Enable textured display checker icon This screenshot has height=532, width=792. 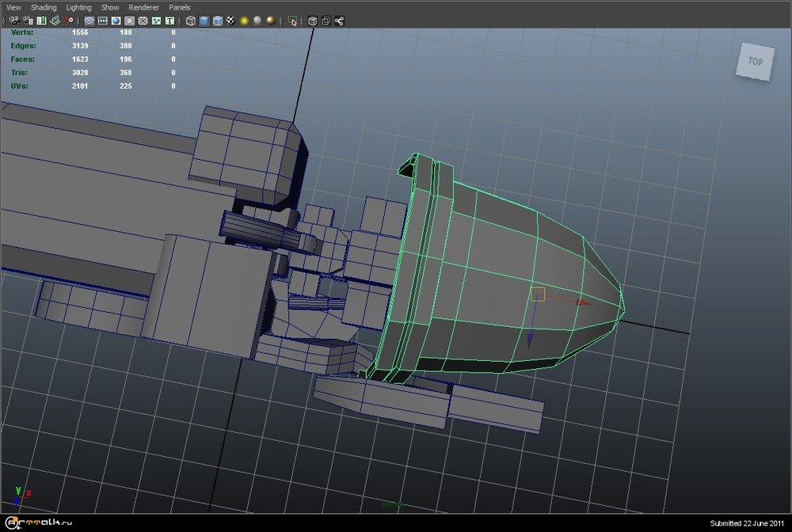tap(230, 21)
